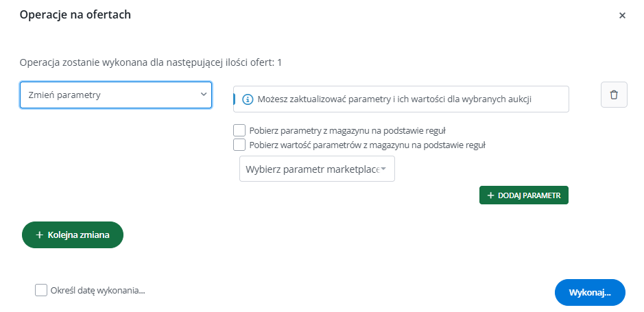
Task: Click the plus icon on DODAJ PARAMETR
Action: click(490, 195)
